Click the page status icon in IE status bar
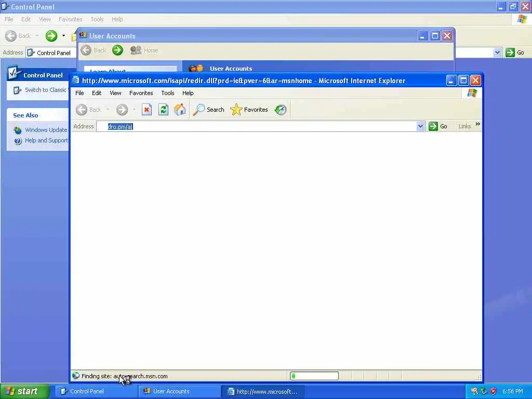The image size is (532, 399). (76, 376)
